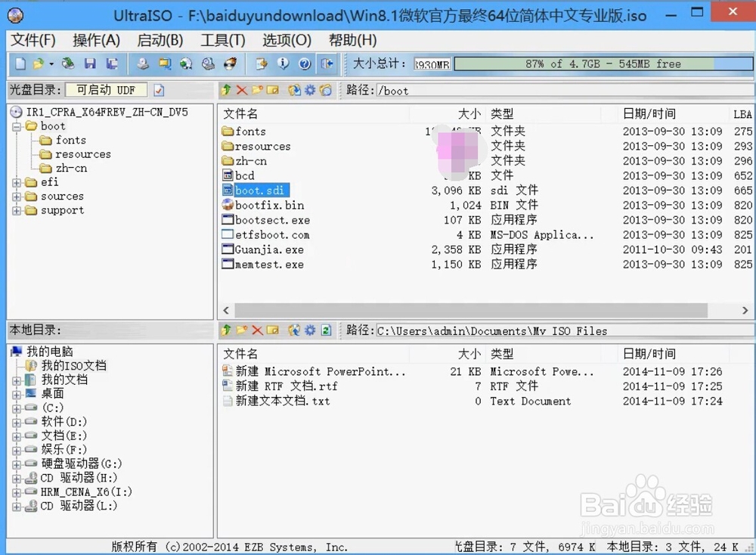The height and width of the screenshot is (555, 756).
Task: Open the dropdown arrow beside Open icon
Action: coord(51,64)
